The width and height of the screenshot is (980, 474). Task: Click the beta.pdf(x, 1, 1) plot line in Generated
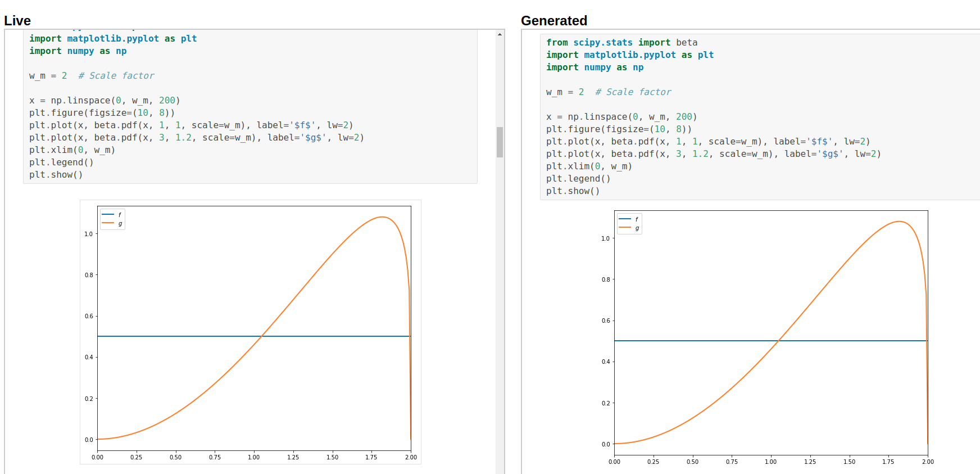[x=708, y=142]
